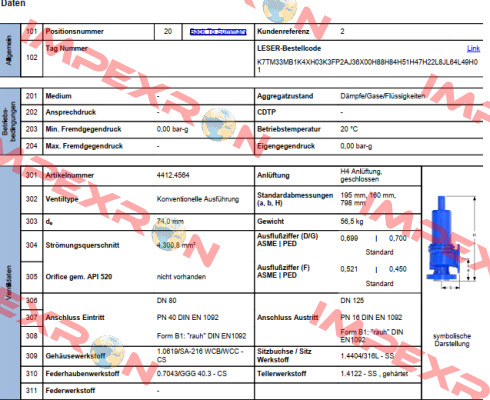Viewport: 490px width, 400px height.
Task: Click the Artikelnummer value 4412.4564
Action: tap(173, 175)
